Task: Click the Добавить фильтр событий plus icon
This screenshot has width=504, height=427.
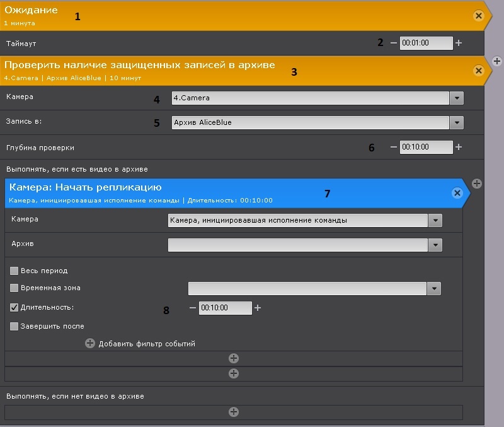Action: (90, 344)
